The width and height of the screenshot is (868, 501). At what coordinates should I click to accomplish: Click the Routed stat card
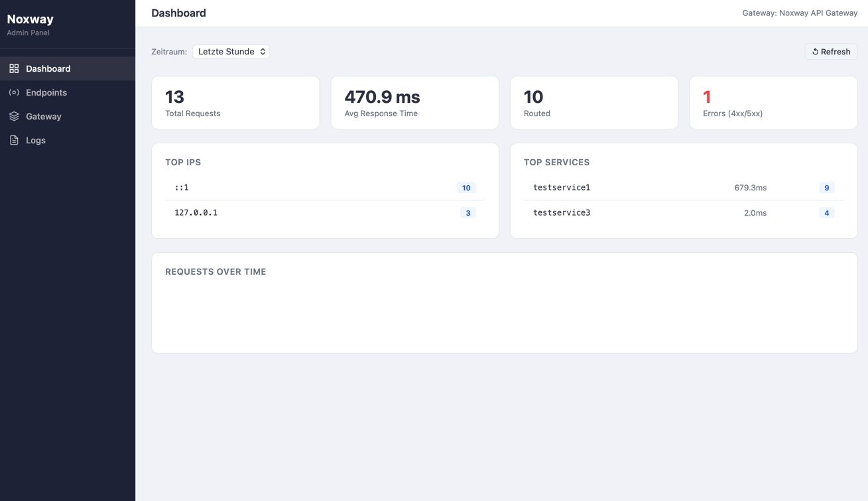click(x=594, y=102)
